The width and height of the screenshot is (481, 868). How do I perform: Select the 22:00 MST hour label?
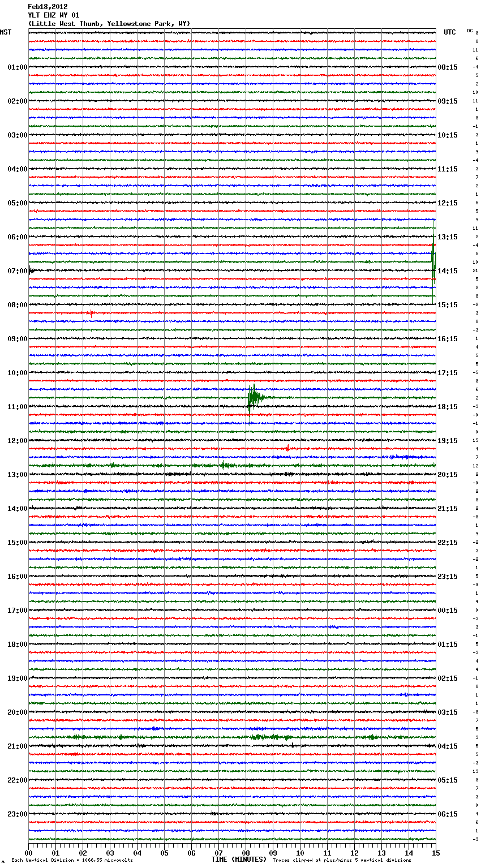(x=18, y=780)
